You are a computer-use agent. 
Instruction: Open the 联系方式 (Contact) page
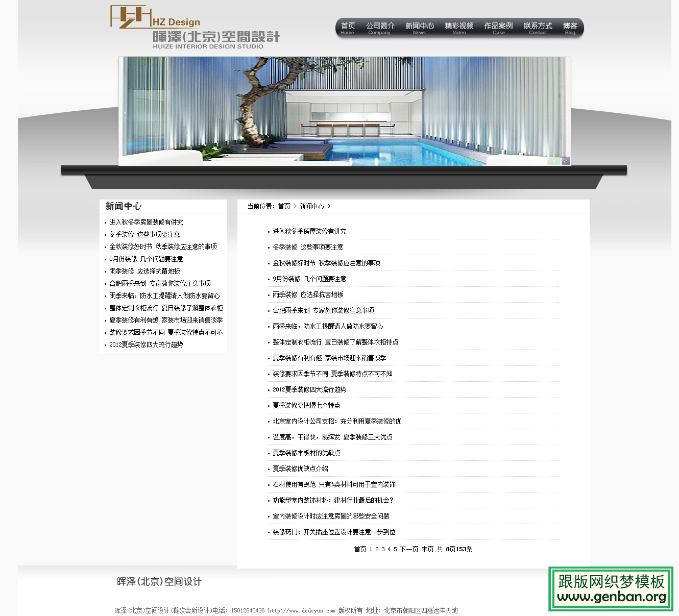(538, 28)
